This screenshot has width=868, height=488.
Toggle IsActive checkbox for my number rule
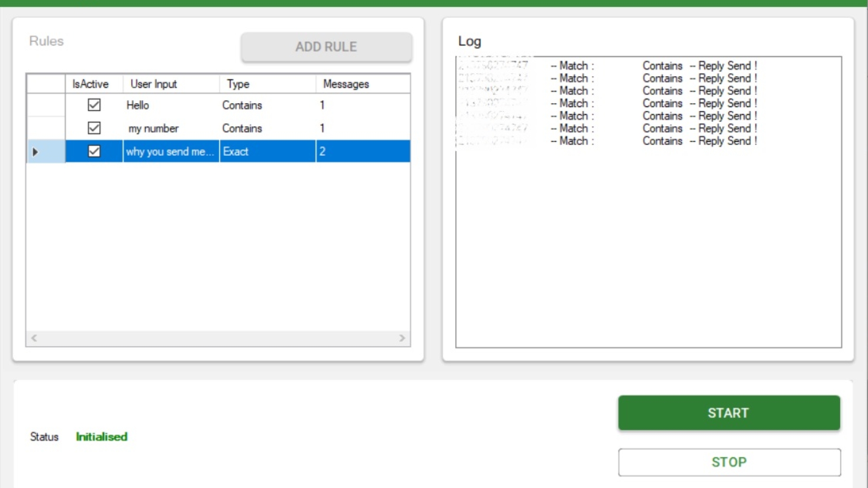(x=93, y=128)
